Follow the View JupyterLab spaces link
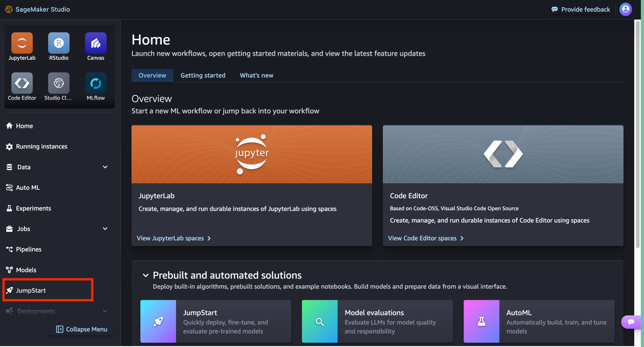Image resolution: width=644 pixels, height=347 pixels. (174, 238)
